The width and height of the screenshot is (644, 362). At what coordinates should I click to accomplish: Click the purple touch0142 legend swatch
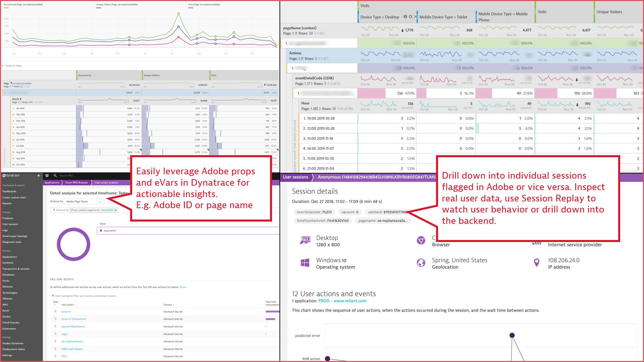click(101, 231)
